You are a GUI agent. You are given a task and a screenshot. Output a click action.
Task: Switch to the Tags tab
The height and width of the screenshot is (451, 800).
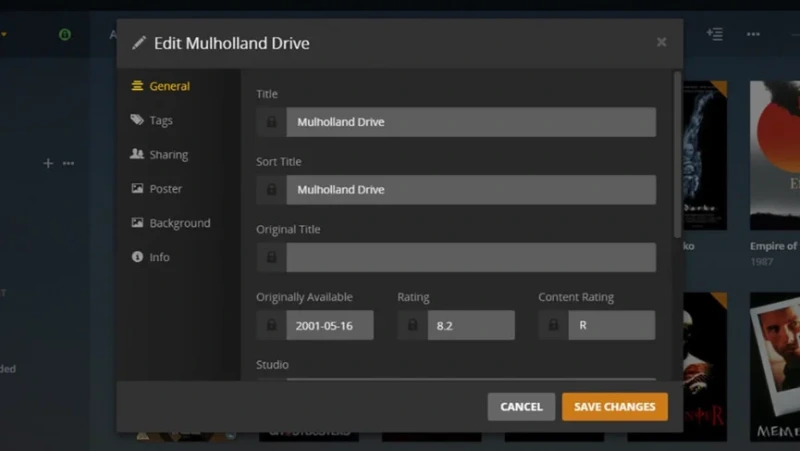(x=152, y=120)
